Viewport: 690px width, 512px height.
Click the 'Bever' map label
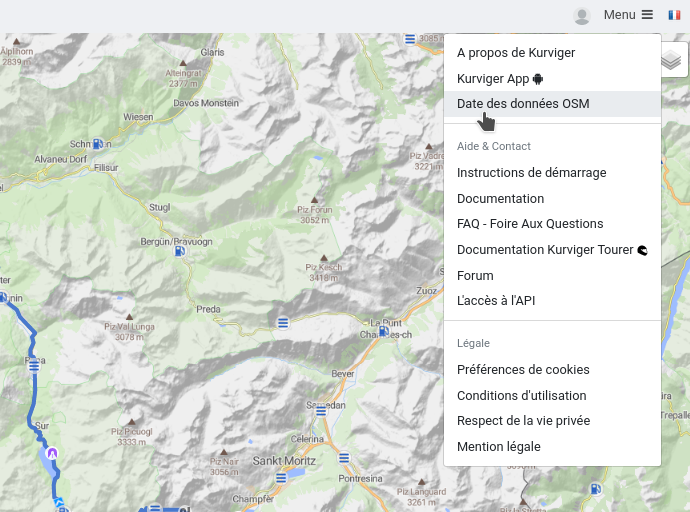(x=343, y=374)
